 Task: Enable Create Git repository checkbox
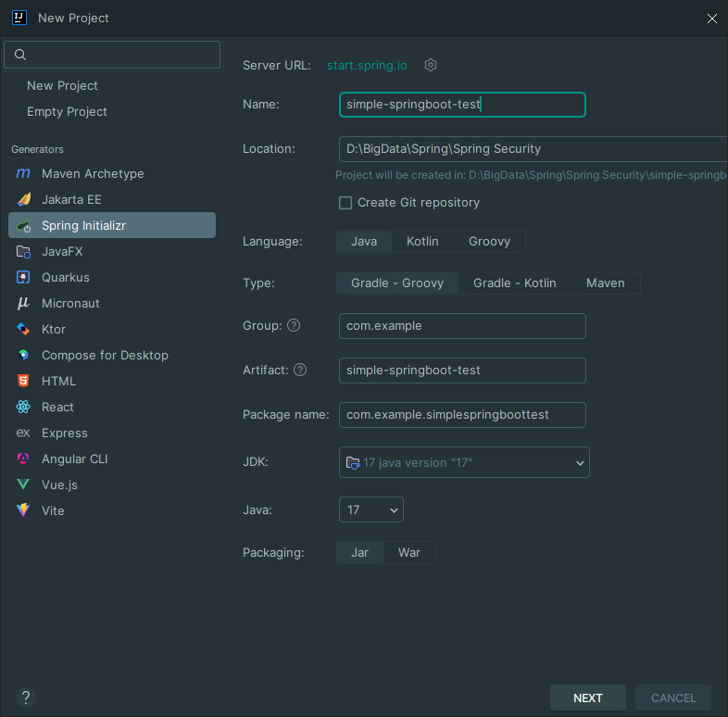[x=345, y=203]
